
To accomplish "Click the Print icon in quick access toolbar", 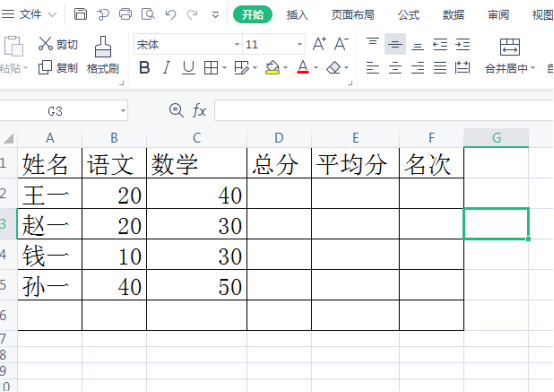I will pyautogui.click(x=125, y=14).
